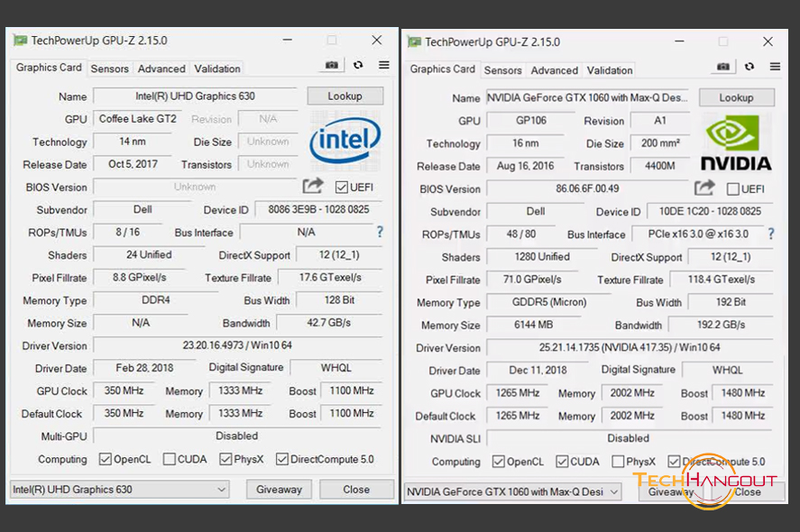Toggle the OpenCL checkbox in the Intel window
Image resolution: width=800 pixels, height=532 pixels.
[106, 459]
